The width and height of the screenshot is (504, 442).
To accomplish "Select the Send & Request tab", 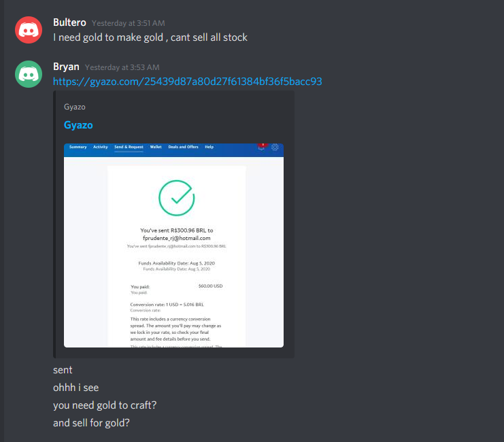I will (x=129, y=147).
